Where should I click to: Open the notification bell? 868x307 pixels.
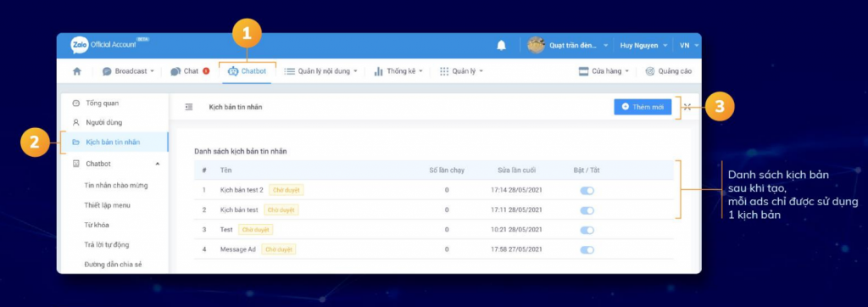pyautogui.click(x=501, y=46)
